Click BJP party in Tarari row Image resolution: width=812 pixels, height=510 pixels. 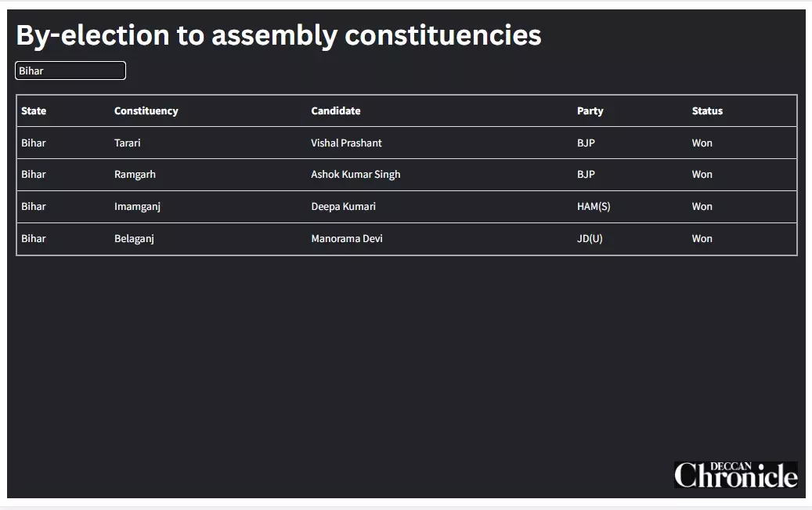click(x=586, y=143)
